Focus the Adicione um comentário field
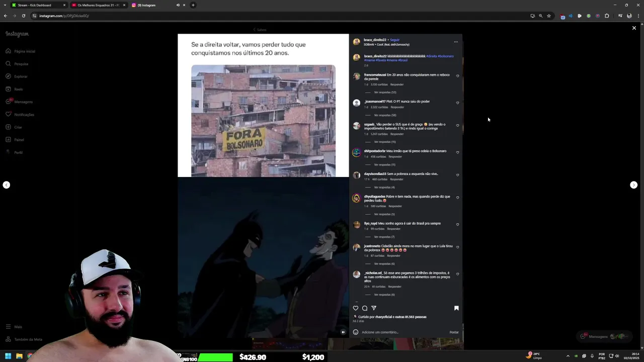The height and width of the screenshot is (362, 644). click(403, 332)
